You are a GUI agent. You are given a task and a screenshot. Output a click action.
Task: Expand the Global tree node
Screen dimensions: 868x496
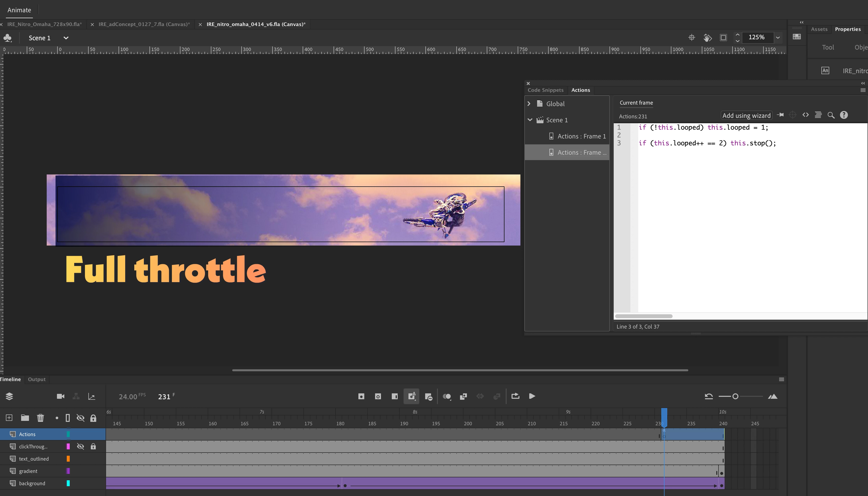click(529, 104)
